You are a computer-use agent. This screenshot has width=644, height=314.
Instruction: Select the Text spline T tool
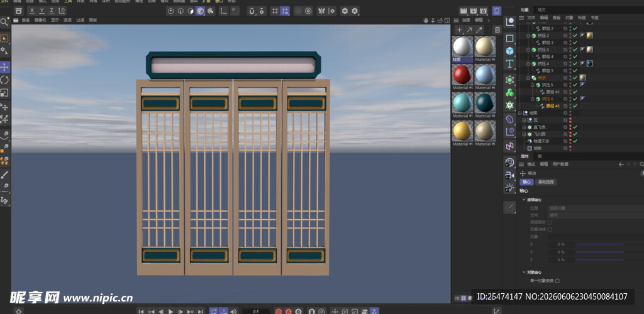[x=509, y=63]
